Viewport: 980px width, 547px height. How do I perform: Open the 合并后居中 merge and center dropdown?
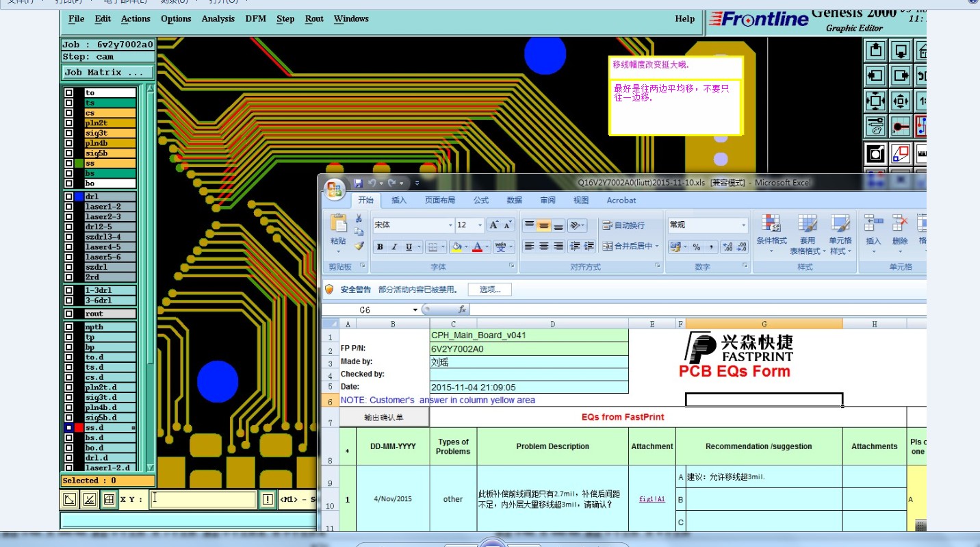[x=657, y=246]
